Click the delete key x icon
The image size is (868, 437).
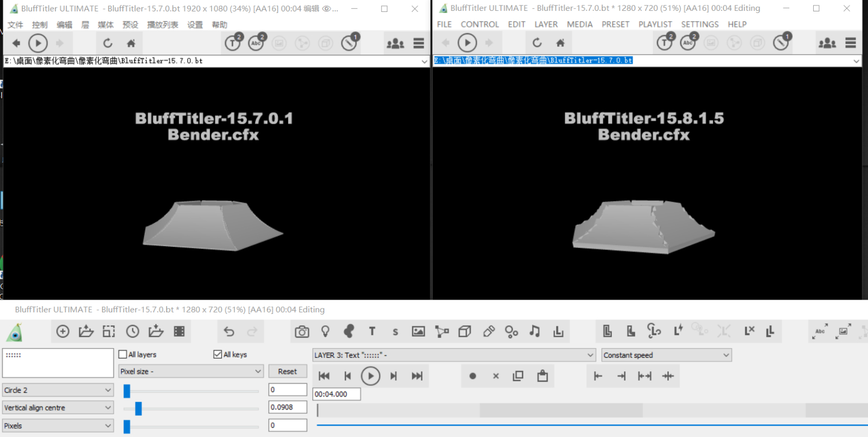(x=496, y=376)
